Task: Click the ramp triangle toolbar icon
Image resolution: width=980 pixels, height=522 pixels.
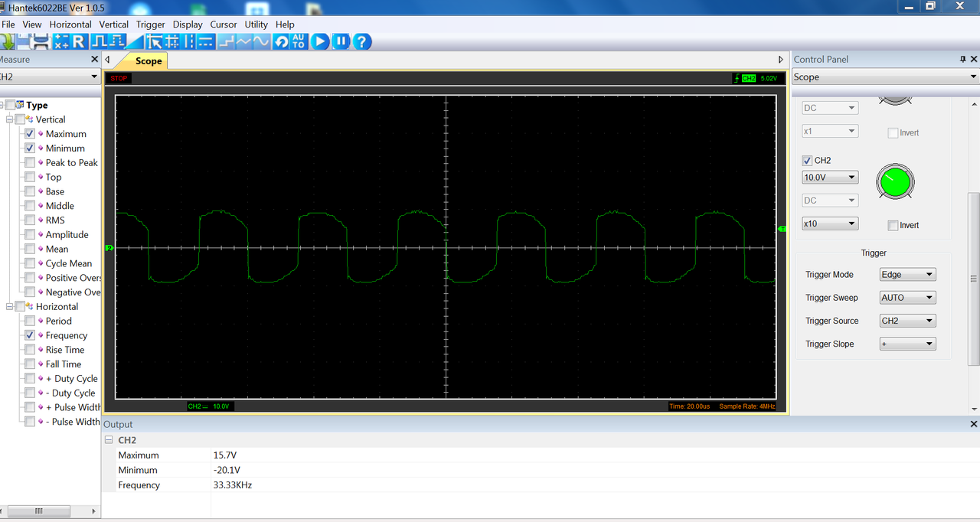Action: (135, 41)
